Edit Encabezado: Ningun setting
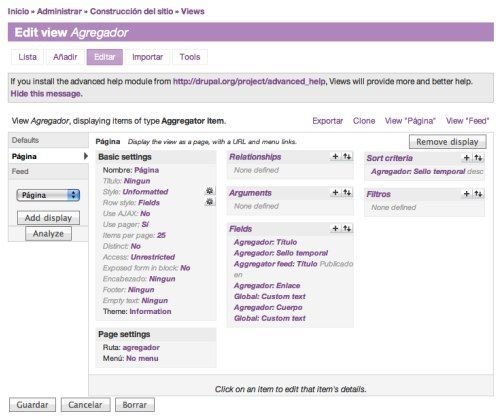The width and height of the screenshot is (500, 418). pos(162,279)
